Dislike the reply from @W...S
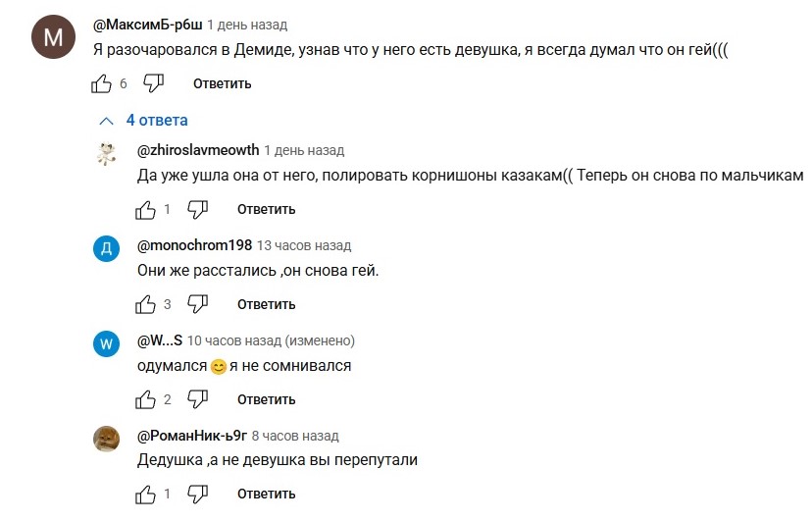The width and height of the screenshot is (812, 522). (197, 399)
